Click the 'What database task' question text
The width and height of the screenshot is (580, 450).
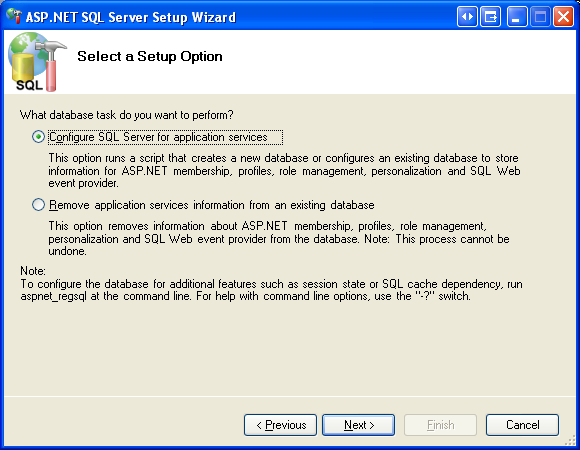127,115
